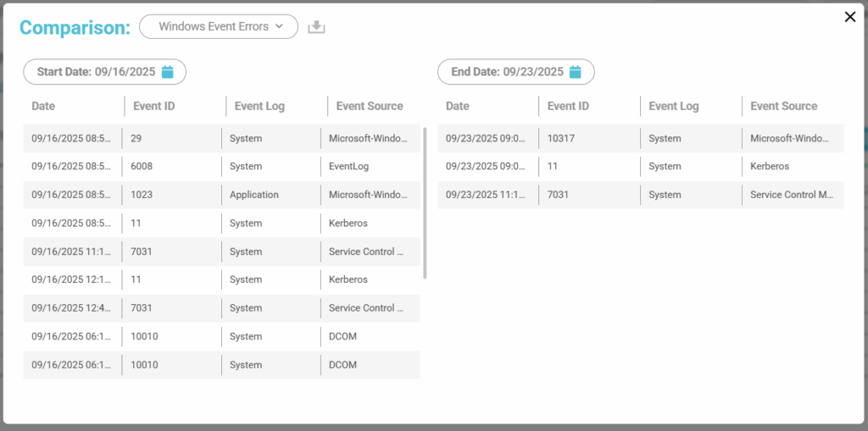
Task: Click the End Date 09/23/2025 field
Action: (507, 72)
